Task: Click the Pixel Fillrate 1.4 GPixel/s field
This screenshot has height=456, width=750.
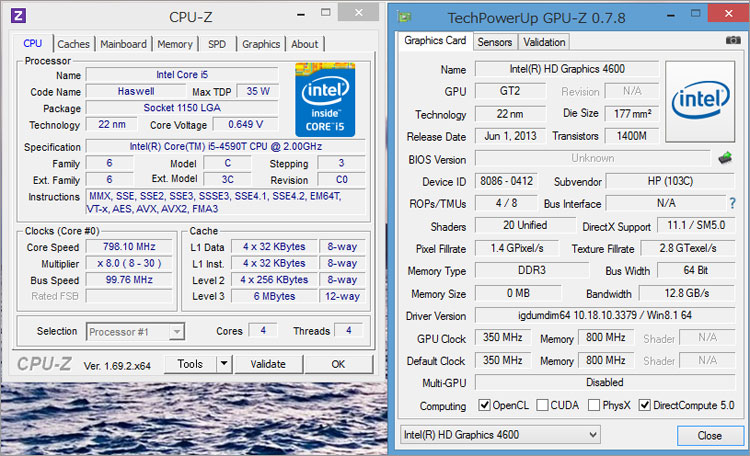Action: coord(517,248)
